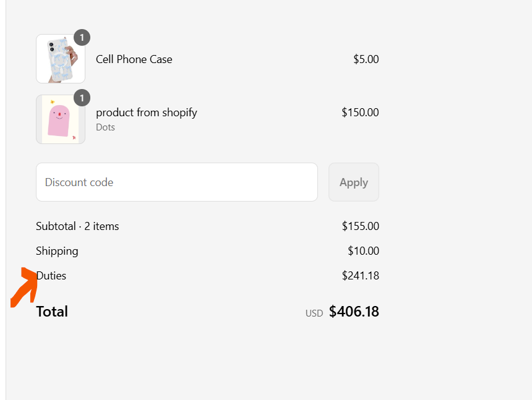Image resolution: width=532 pixels, height=400 pixels.
Task: Click the pink ghost product thumbnail
Action: (x=61, y=119)
